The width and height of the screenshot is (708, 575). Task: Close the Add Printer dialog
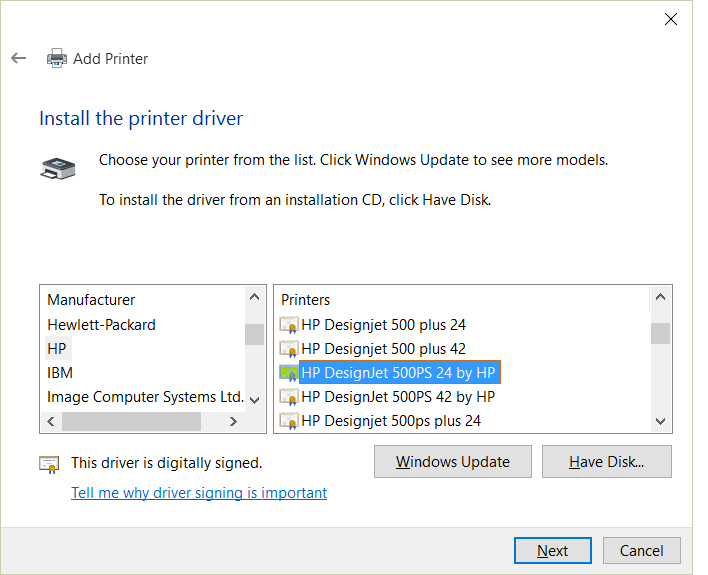coord(671,19)
